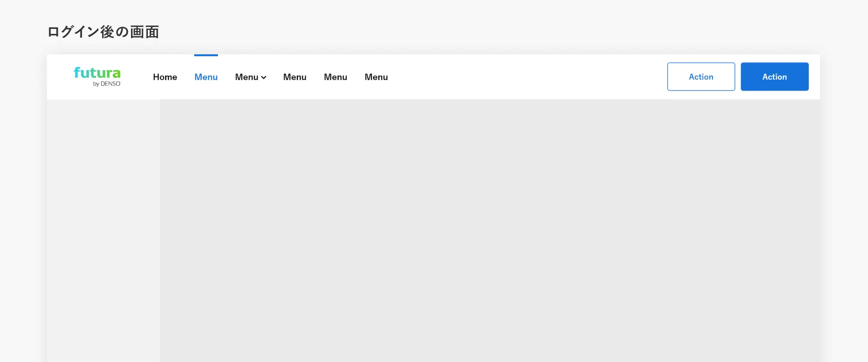
Task: Select the second-to-last Menu item
Action: (335, 77)
